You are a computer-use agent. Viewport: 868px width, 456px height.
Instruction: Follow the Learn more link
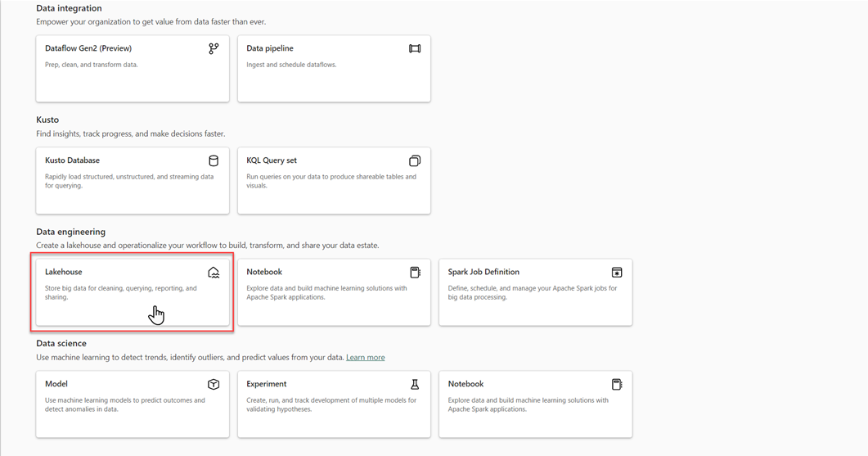[366, 358]
